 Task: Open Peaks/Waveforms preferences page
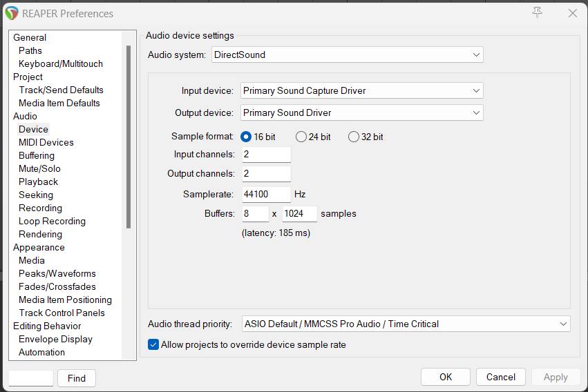[57, 273]
